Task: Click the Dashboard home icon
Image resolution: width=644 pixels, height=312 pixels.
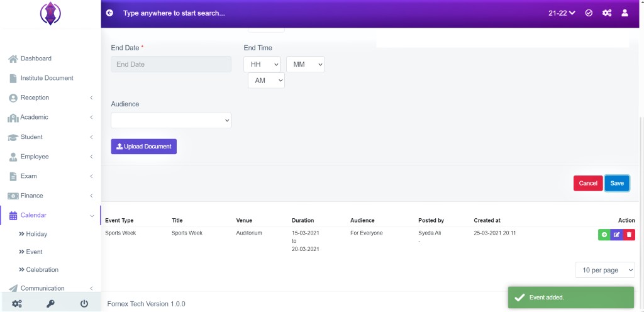Action: coord(13,58)
